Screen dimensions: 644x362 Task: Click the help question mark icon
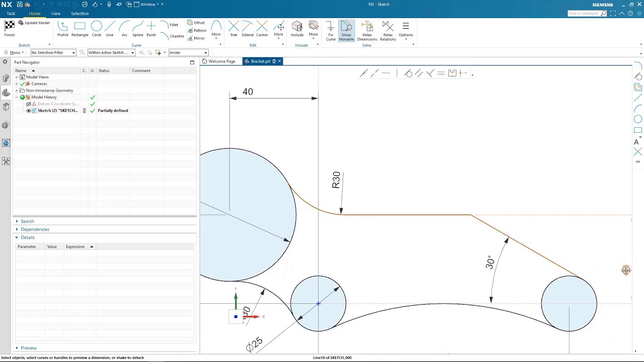click(630, 14)
